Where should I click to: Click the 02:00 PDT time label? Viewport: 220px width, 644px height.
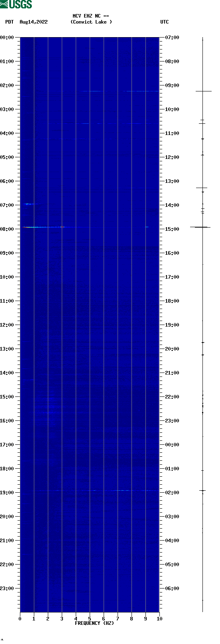[7, 85]
